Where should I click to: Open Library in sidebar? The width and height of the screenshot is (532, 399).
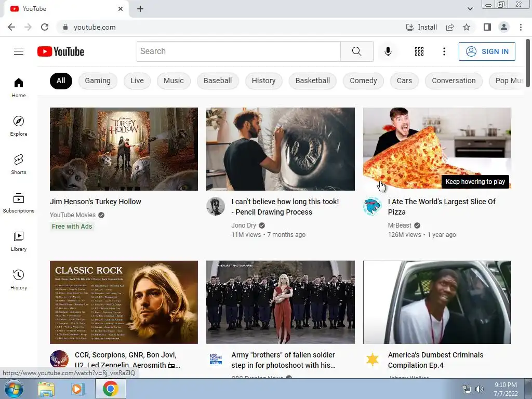point(19,242)
